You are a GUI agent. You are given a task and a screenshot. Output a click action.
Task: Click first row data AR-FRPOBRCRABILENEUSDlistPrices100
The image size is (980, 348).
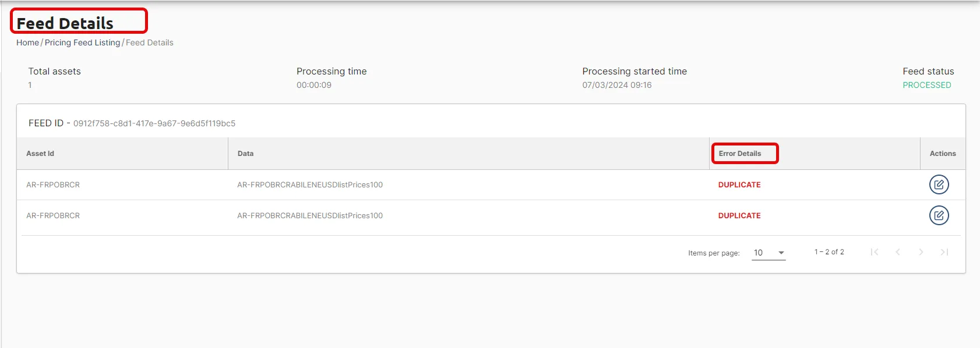point(310,184)
